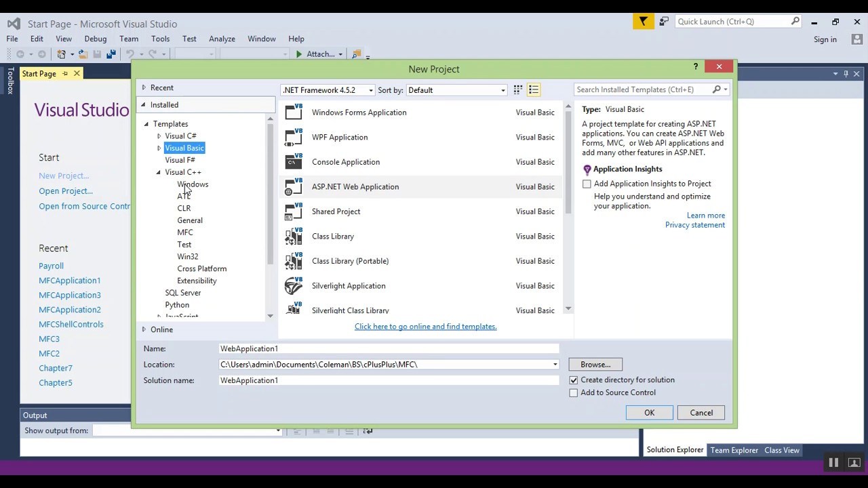The width and height of the screenshot is (868, 488).
Task: Enable Add to Source Control
Action: coord(574,392)
